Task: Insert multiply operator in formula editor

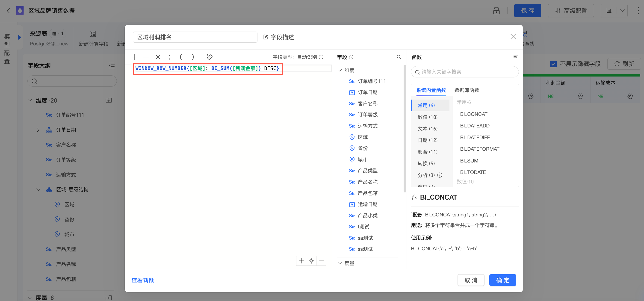Action: click(158, 57)
